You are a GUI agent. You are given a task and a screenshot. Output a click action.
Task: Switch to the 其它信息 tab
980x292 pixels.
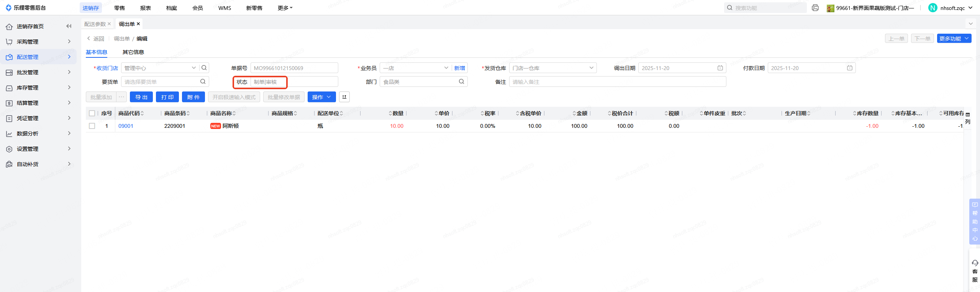click(x=133, y=52)
